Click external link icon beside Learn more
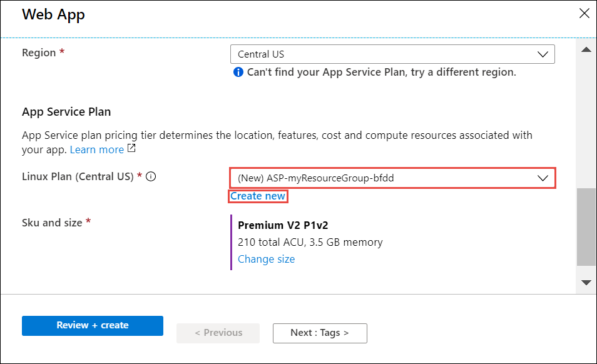 click(x=131, y=149)
